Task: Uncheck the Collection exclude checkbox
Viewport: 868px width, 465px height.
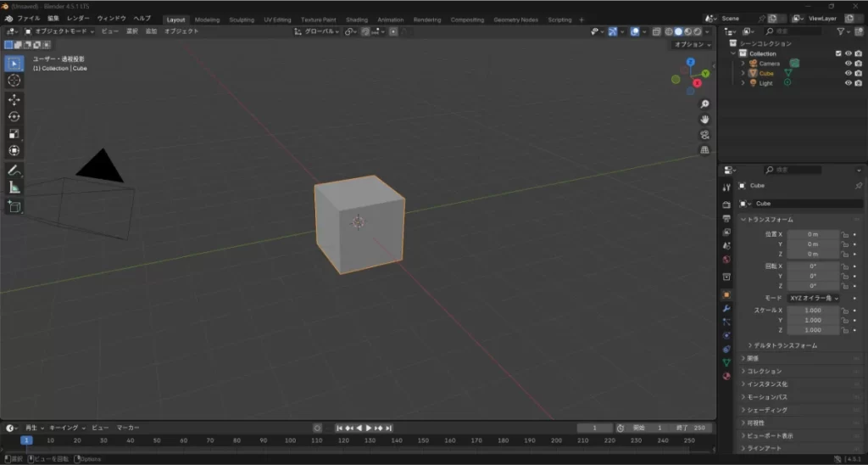Action: tap(838, 53)
